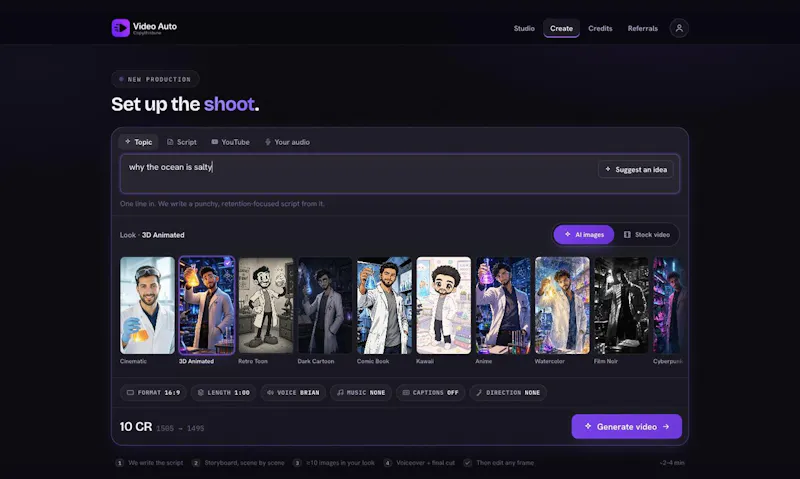This screenshot has width=800, height=479.
Task: Click the Video Auto logo icon
Action: pos(120,28)
